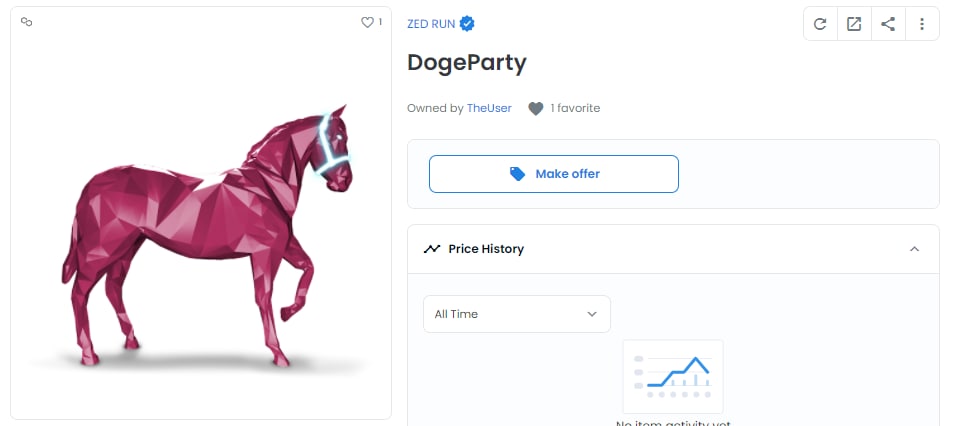Screen dimensions: 953x426
Task: Click the empty price chart placeholder graphic
Action: (x=673, y=377)
